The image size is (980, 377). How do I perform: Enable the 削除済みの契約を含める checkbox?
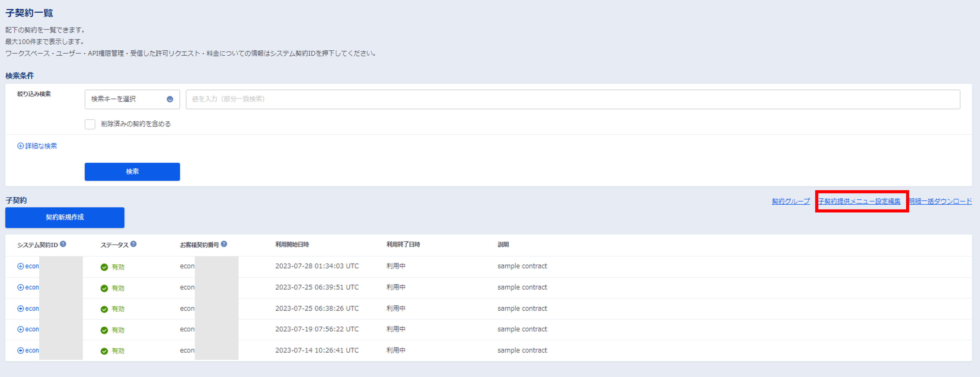[90, 124]
